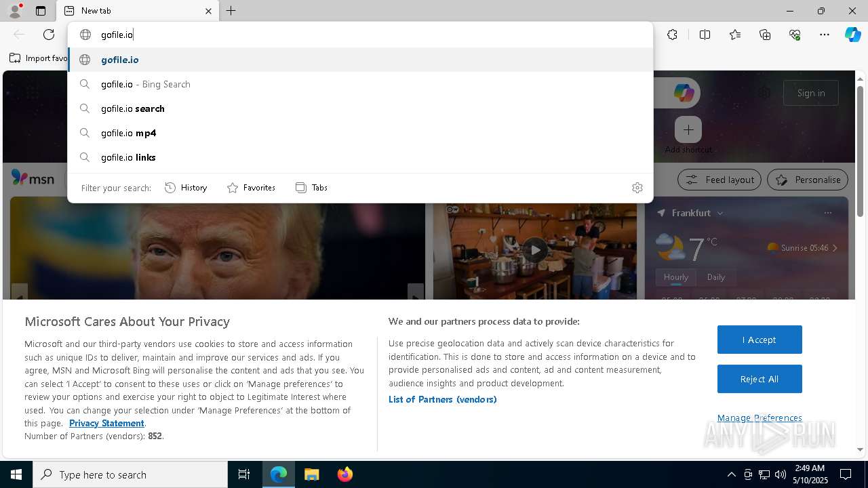Open Task View on taskbar
Viewport: 868px width, 488px height.
[x=244, y=474]
